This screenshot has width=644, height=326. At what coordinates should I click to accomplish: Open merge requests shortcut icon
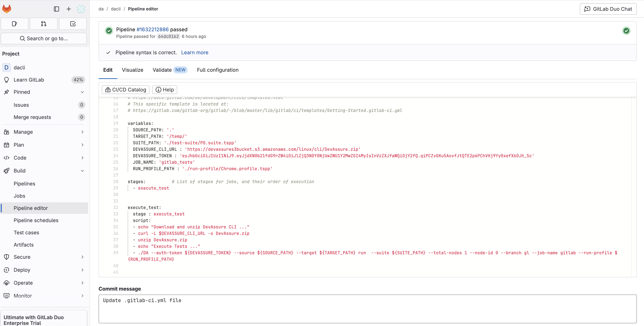point(44,24)
